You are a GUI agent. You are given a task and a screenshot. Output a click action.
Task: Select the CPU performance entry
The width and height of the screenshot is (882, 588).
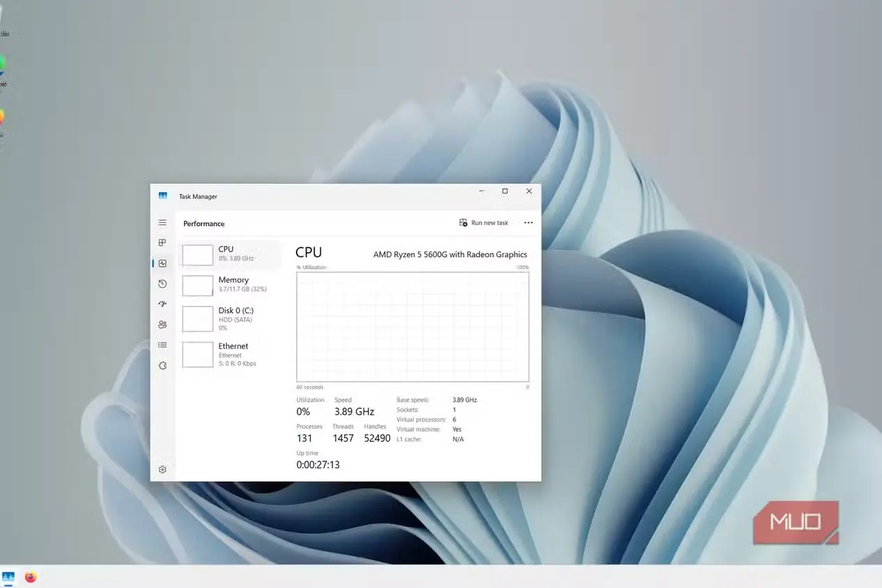[231, 254]
